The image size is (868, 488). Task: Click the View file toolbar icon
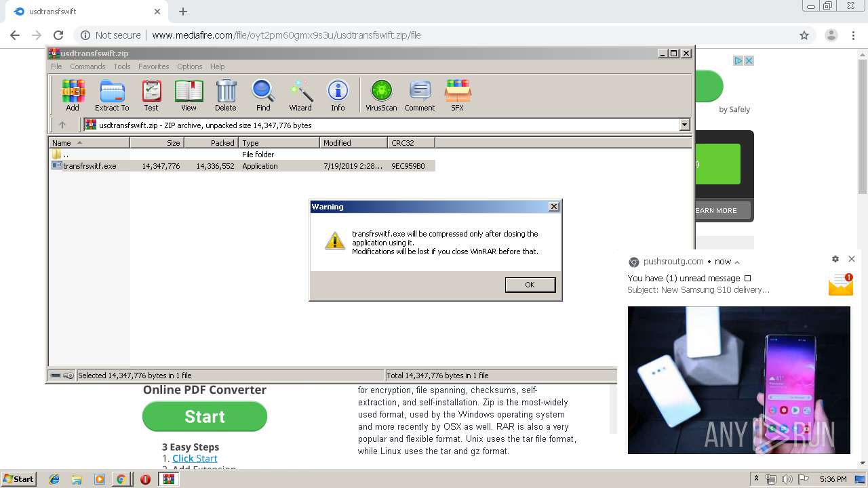click(189, 95)
